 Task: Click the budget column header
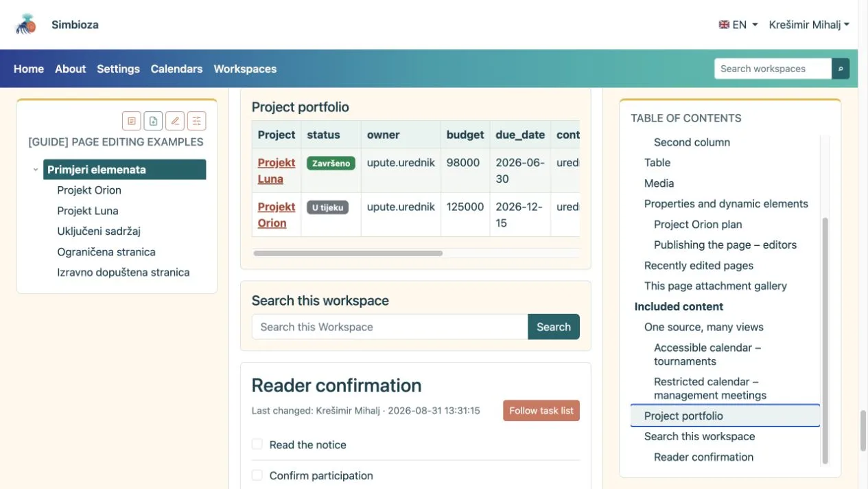click(465, 135)
